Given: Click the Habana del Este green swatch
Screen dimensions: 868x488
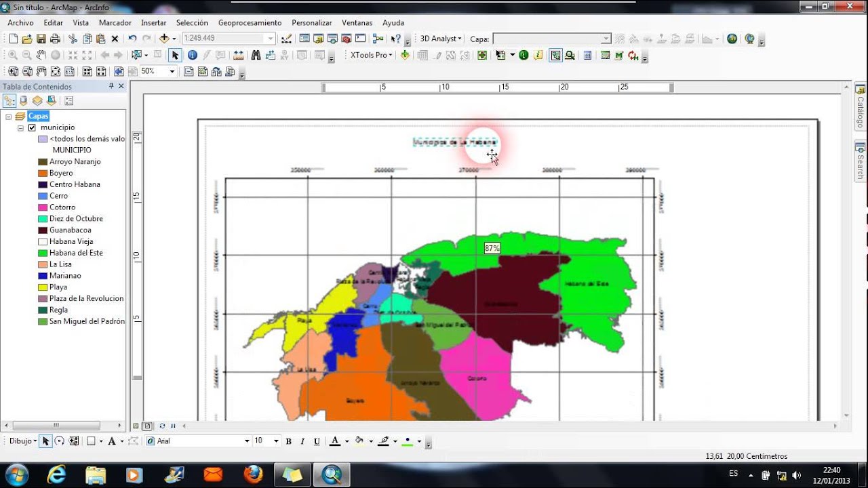Looking at the screenshot, I should tap(43, 253).
